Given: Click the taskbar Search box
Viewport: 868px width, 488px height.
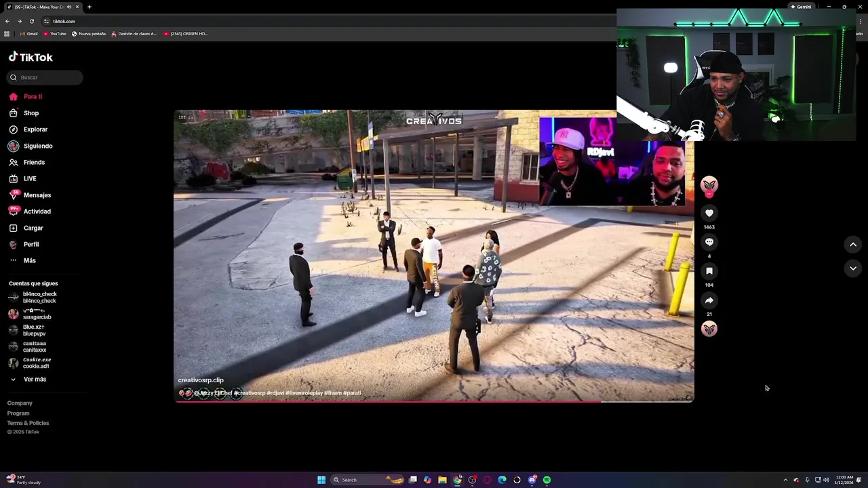Looking at the screenshot, I should [x=367, y=480].
